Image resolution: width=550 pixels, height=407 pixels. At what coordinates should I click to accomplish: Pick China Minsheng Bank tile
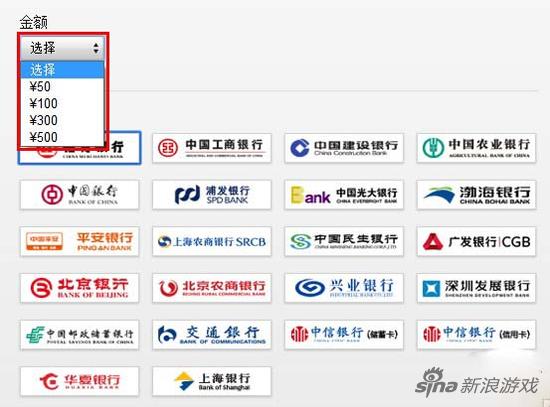pos(344,241)
